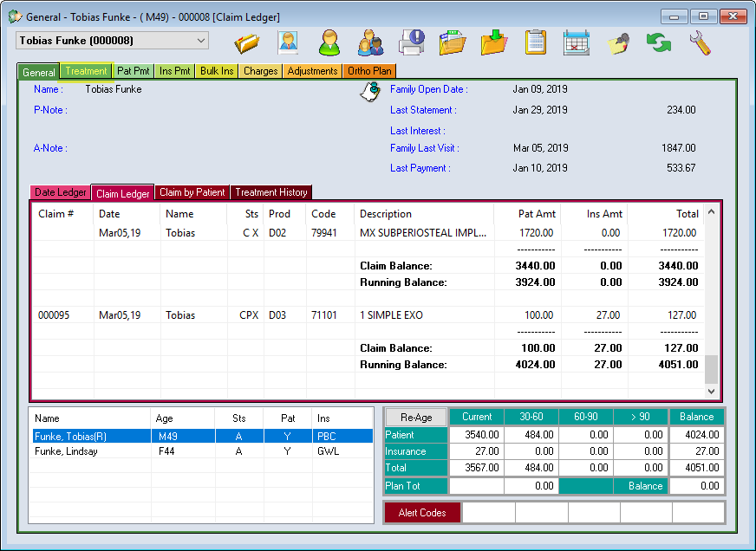Click the pinned note icon beside Name
This screenshot has width=756, height=551.
(x=370, y=92)
